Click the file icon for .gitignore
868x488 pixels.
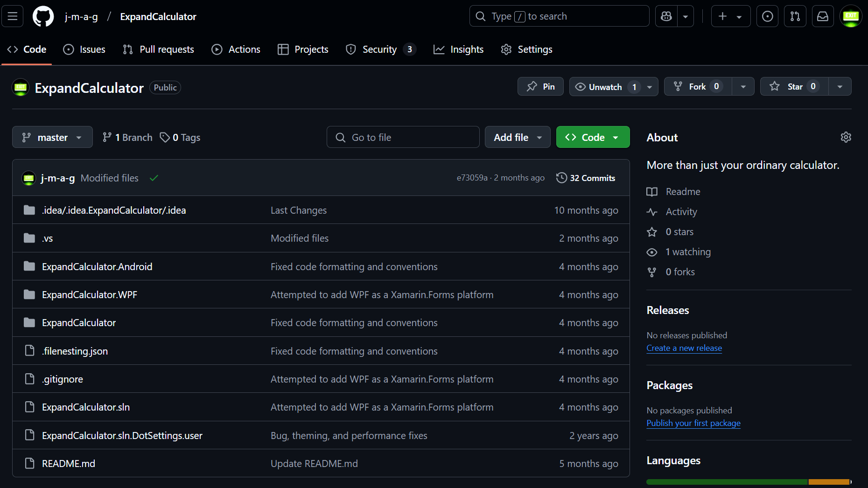(29, 379)
